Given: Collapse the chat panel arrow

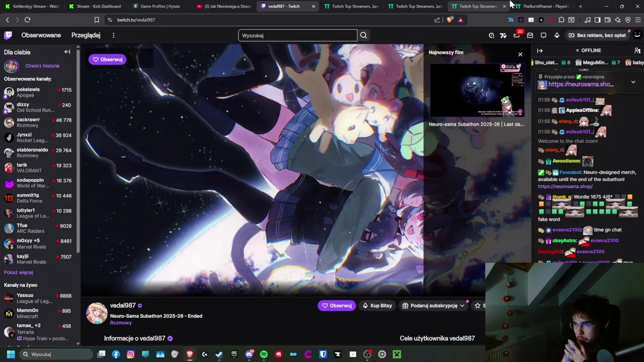Looking at the screenshot, I should 540,50.
